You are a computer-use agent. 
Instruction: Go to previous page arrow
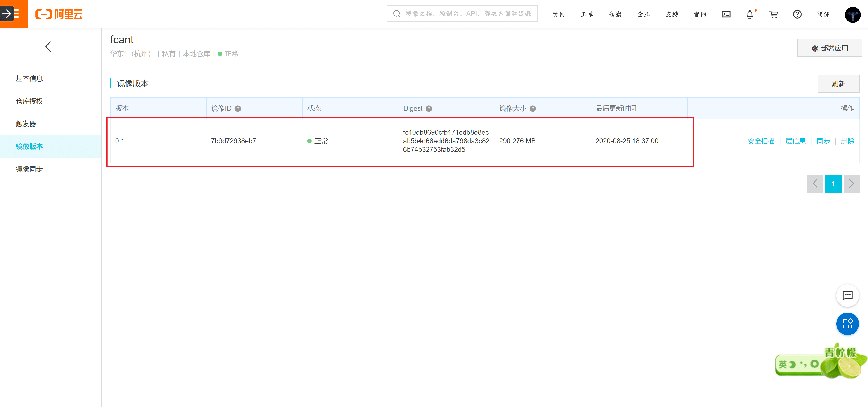815,184
